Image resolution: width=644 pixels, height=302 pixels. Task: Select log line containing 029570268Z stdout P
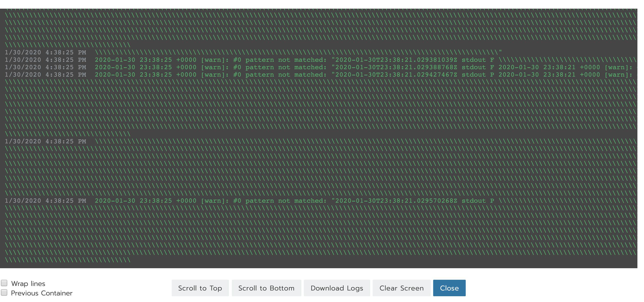point(321,201)
